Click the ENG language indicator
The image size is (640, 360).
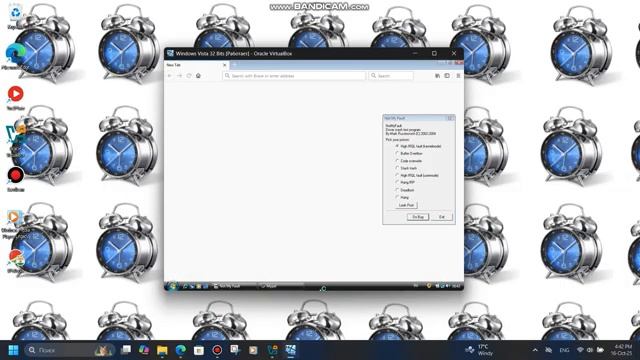564,350
